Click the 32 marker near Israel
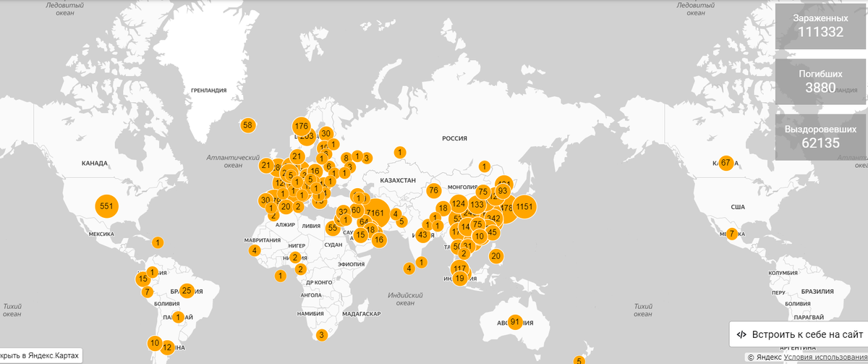The width and height of the screenshot is (868, 364). (344, 213)
